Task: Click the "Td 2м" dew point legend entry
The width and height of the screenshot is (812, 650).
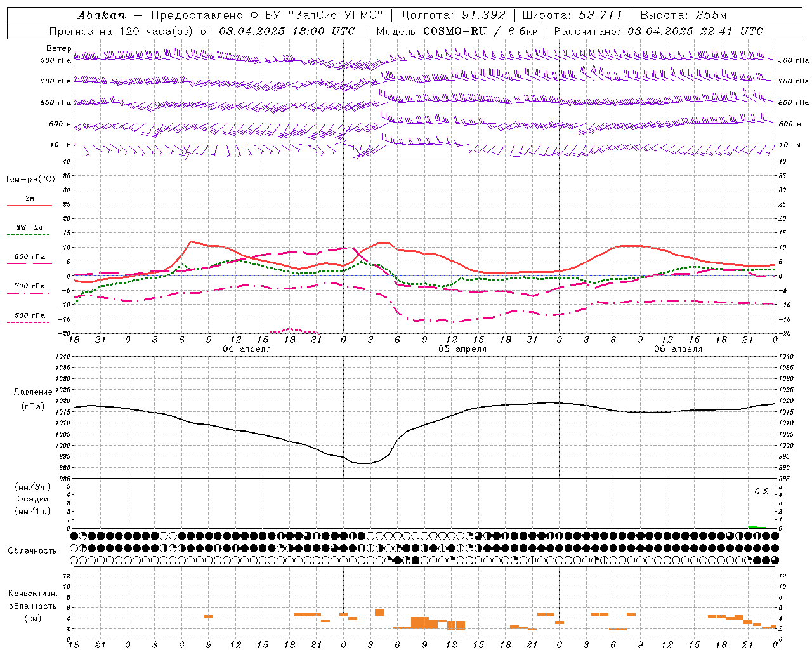Action: coord(30,227)
